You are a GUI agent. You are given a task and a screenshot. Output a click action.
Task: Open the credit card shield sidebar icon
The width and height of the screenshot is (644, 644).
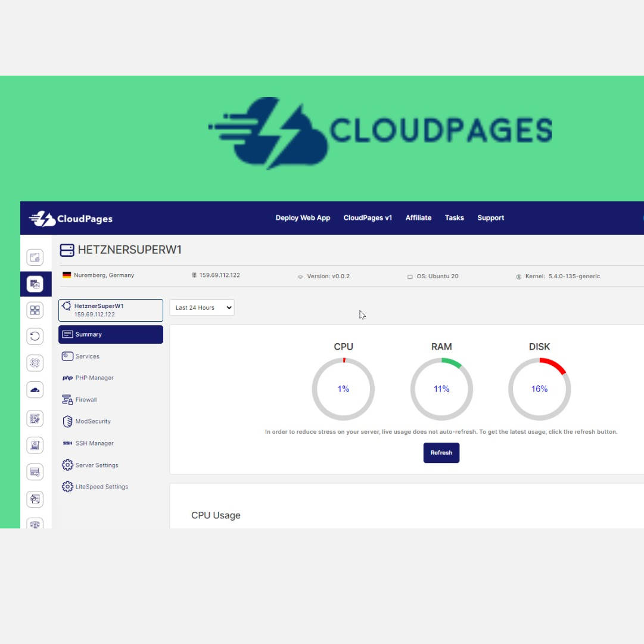pos(35,472)
